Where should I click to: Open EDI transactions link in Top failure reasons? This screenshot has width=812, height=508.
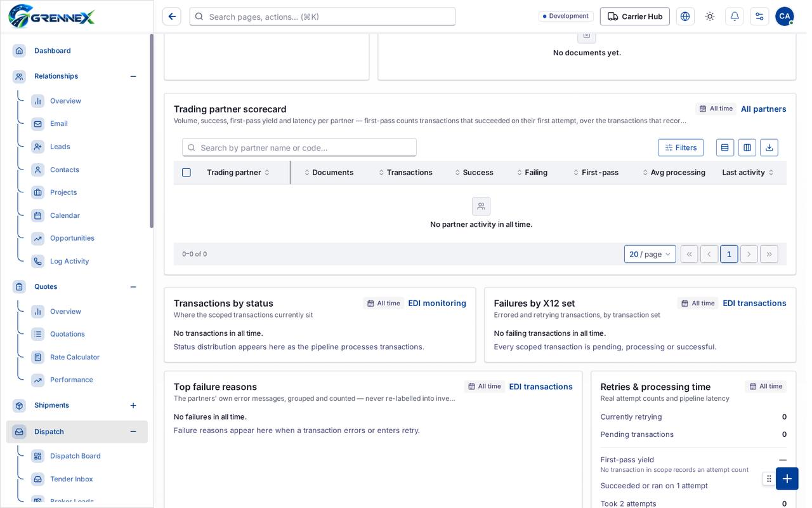pos(541,387)
